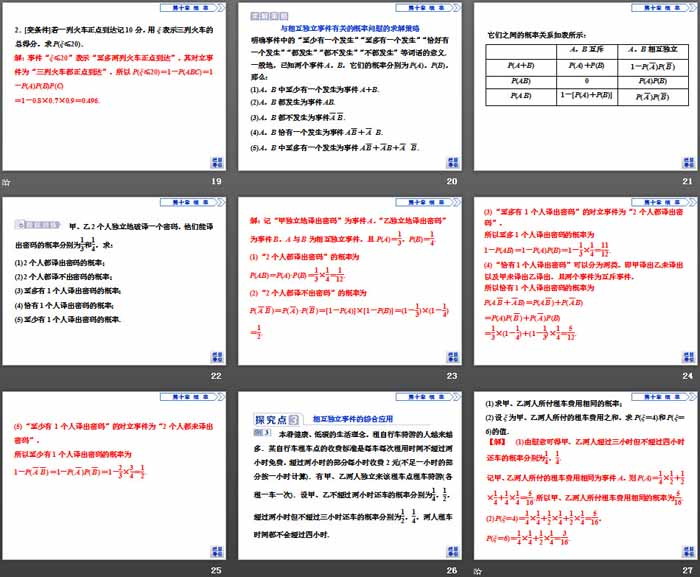The height and width of the screenshot is (577, 700).
Task: Click the blue corner button on slide 27
Action: click(x=688, y=552)
